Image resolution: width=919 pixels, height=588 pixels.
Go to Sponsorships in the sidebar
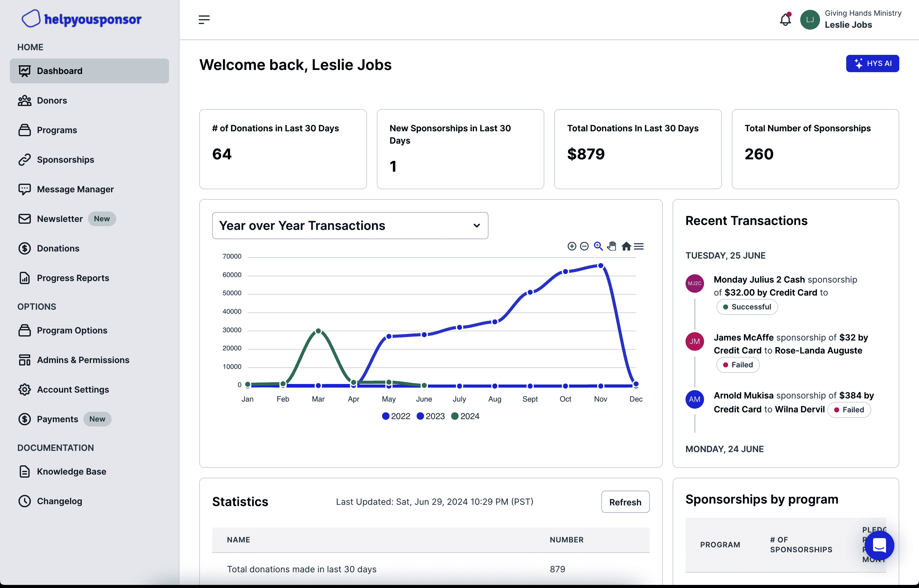click(x=65, y=160)
